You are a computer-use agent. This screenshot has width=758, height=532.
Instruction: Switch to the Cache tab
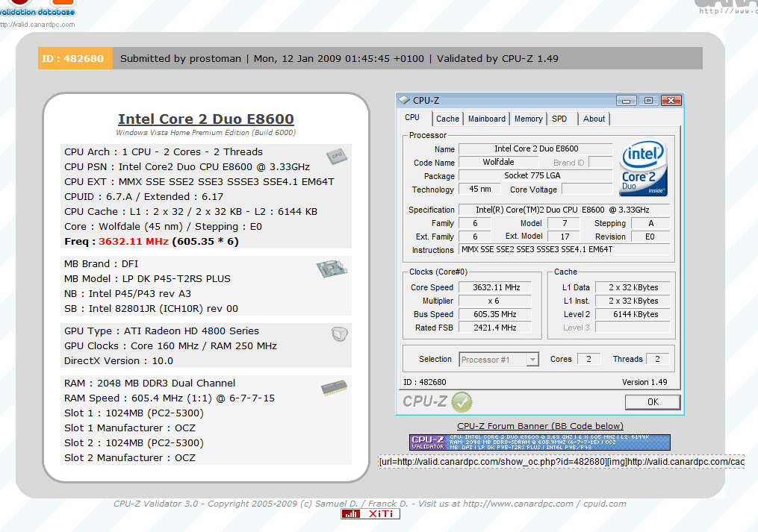[x=447, y=119]
